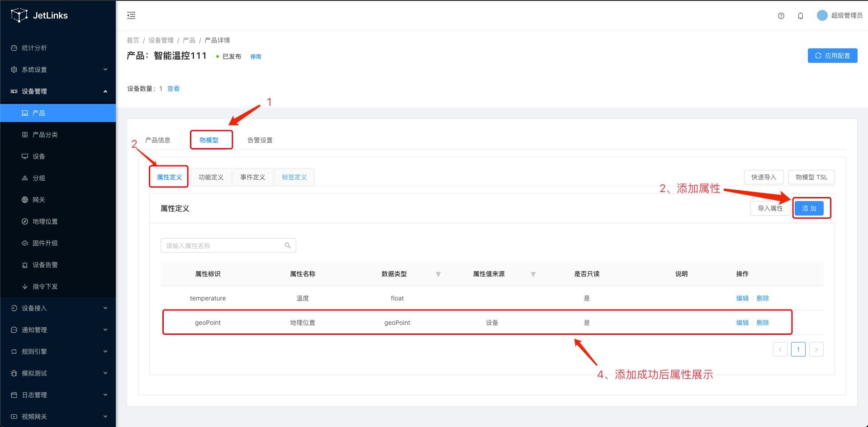
Task: Open 固件升级 in the sidebar
Action: (58, 243)
